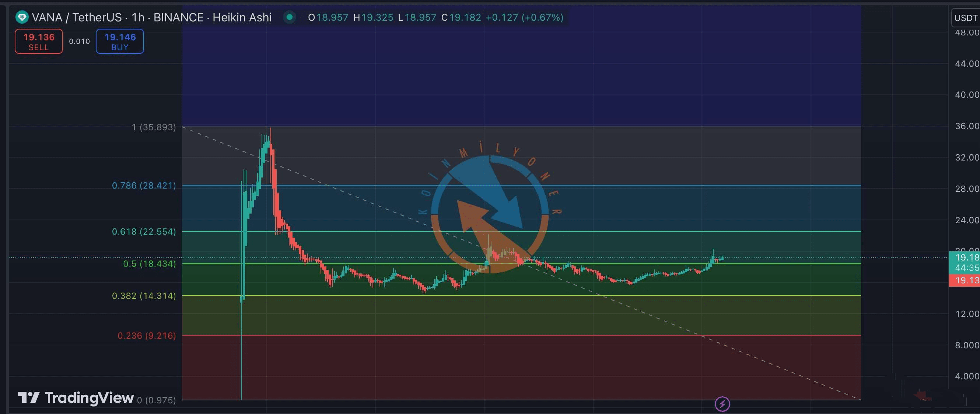Screen dimensions: 980x414
Task: Click the 1 (35.893) top Fibonacci label
Action: pos(154,127)
